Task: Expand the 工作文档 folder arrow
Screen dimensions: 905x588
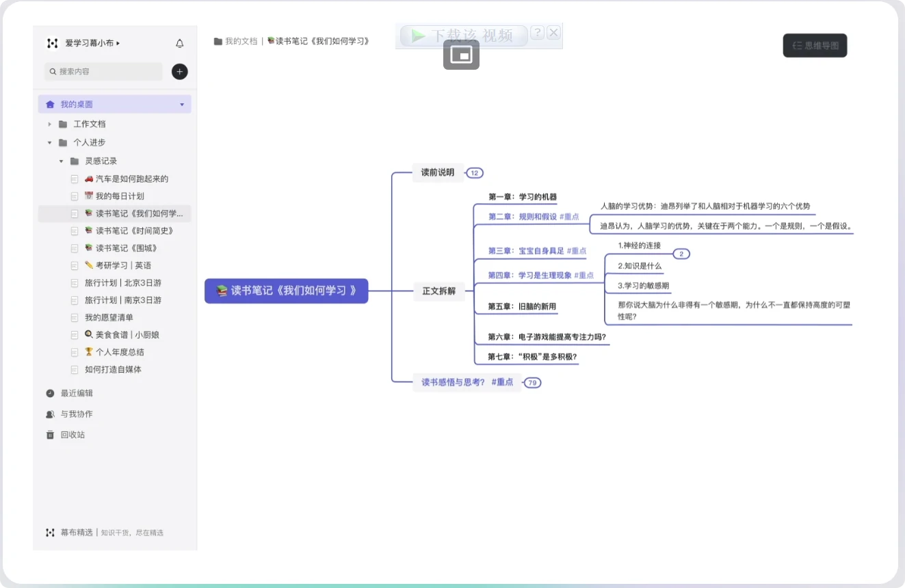Action: coord(49,124)
